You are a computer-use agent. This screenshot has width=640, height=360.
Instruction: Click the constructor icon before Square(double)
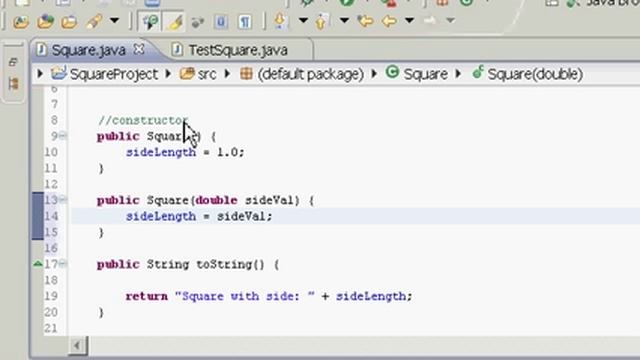(477, 73)
